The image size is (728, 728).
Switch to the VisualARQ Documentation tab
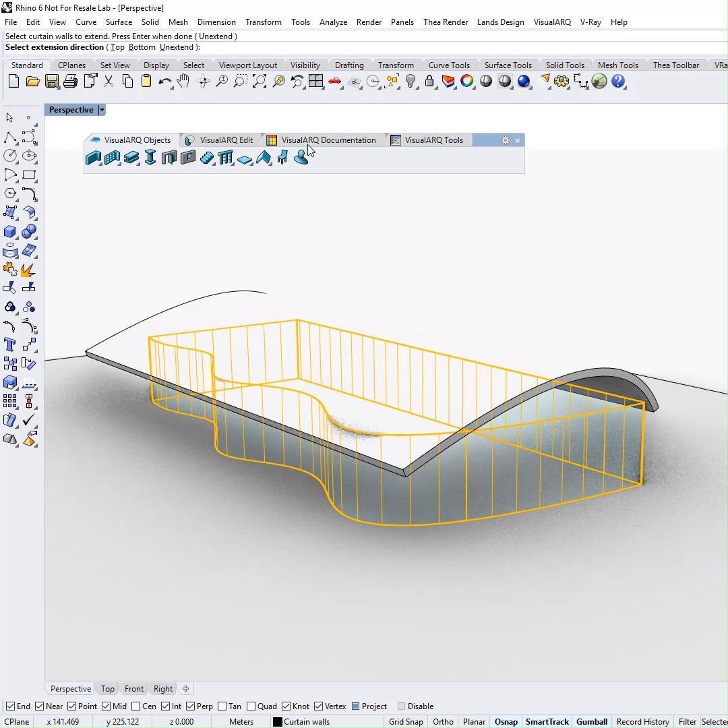322,140
